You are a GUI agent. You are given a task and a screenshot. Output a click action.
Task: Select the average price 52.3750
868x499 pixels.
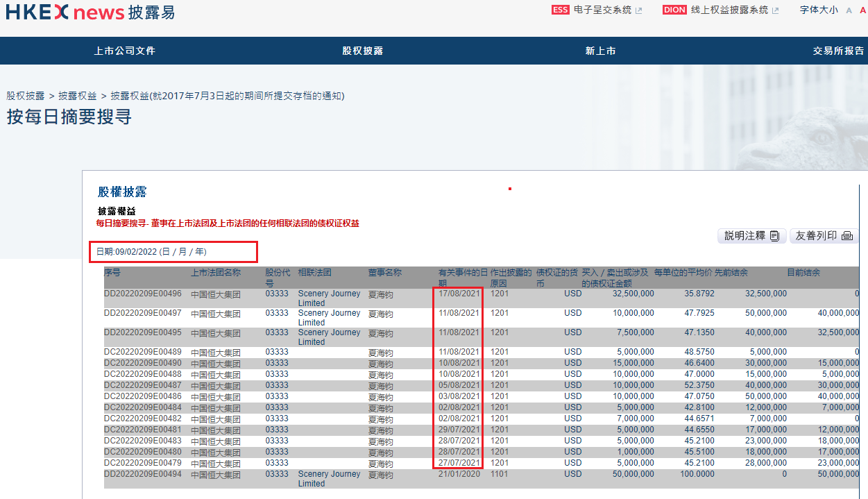point(699,385)
